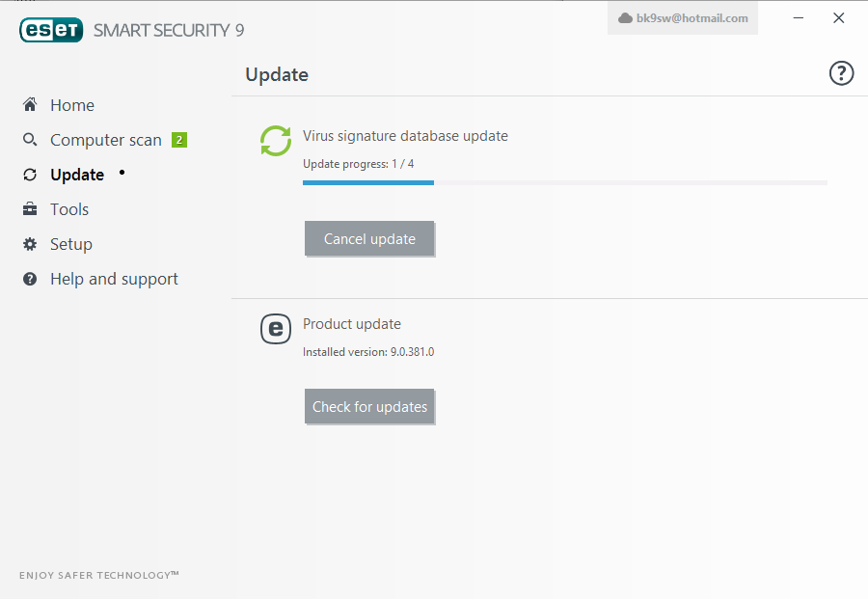Open help via top-right question mark icon
The image size is (868, 599).
point(841,73)
